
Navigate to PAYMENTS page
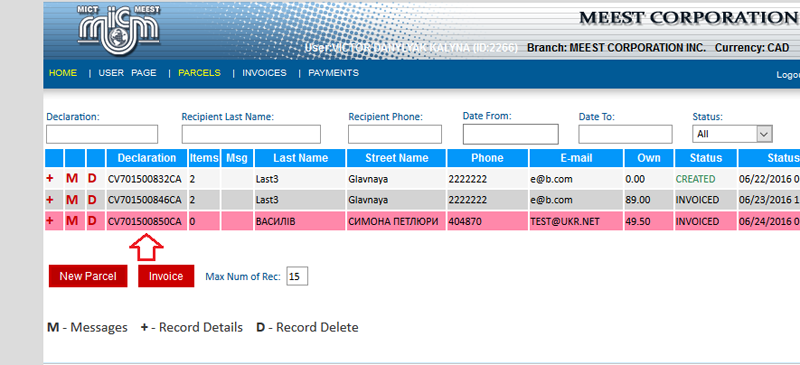[333, 73]
